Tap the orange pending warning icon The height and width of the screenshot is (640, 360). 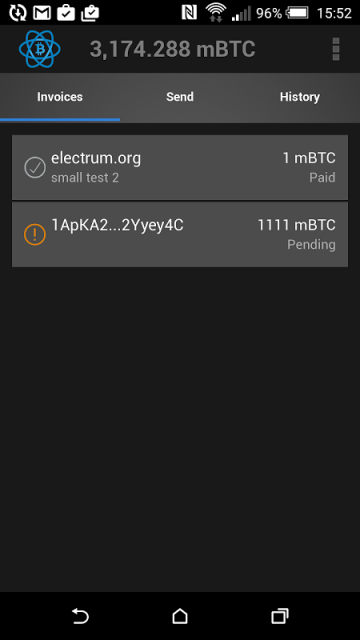point(35,234)
